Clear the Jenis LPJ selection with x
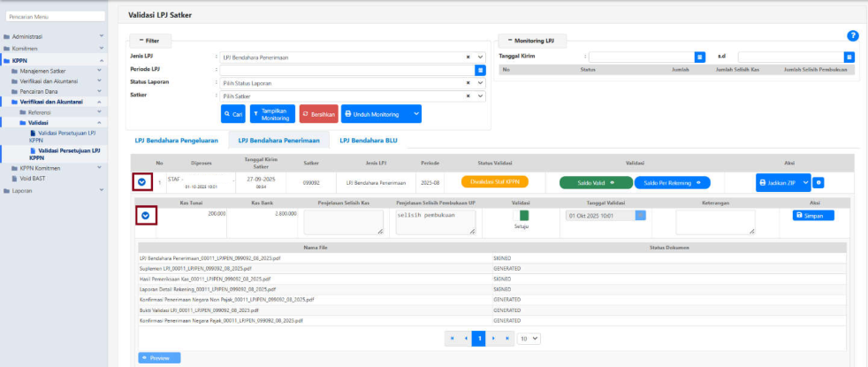Viewport: 868px width, 367px height. pyautogui.click(x=468, y=57)
